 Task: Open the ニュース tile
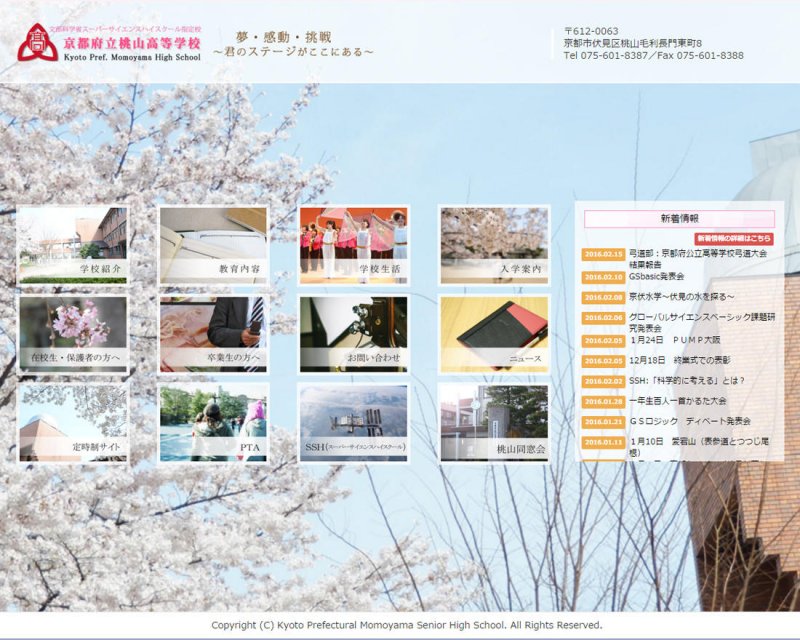pyautogui.click(x=494, y=334)
